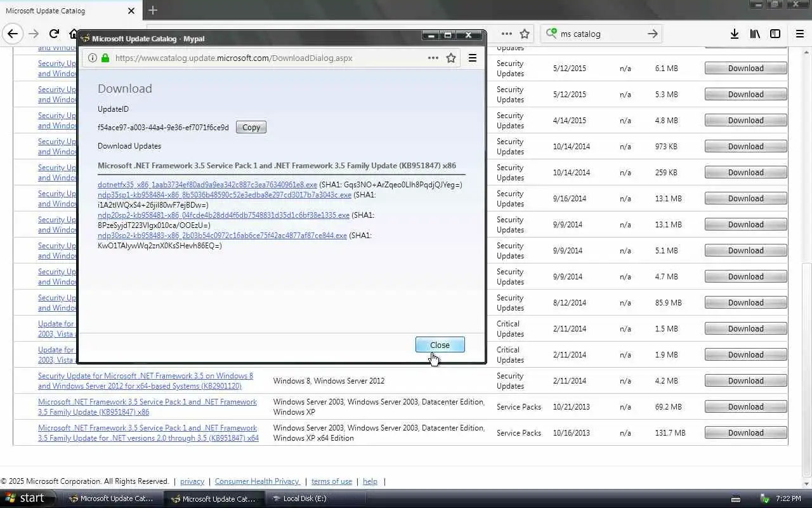The image size is (812, 508).
Task: Open main window hamburger menu
Action: click(800, 34)
